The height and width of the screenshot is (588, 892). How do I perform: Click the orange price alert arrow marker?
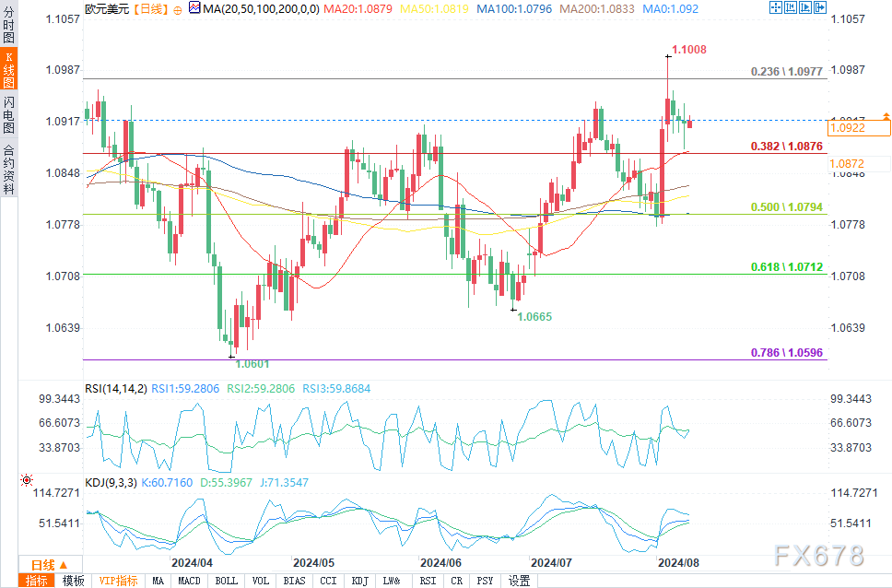click(x=886, y=116)
